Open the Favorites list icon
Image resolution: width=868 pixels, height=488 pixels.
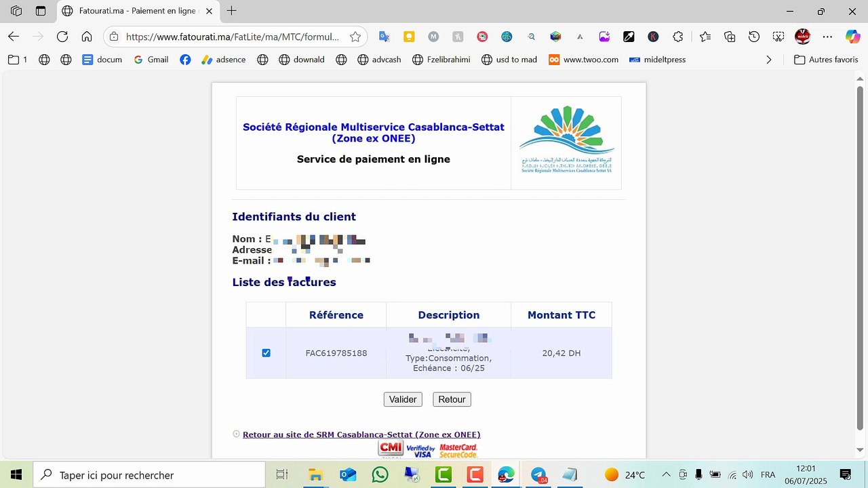tap(705, 37)
